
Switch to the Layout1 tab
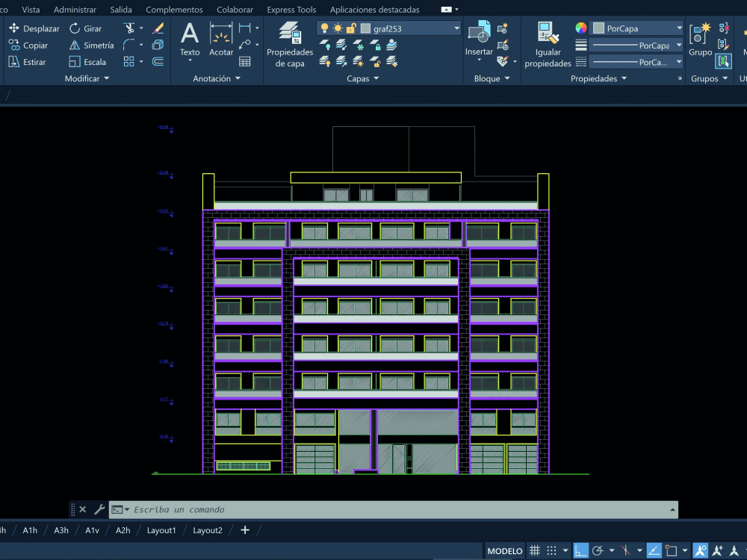[161, 530]
